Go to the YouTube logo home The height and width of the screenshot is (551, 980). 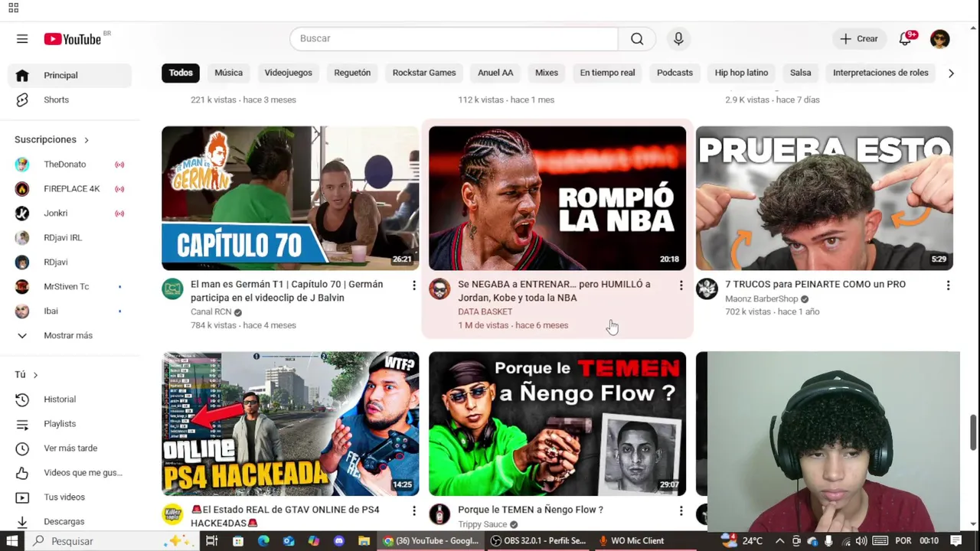coord(73,39)
